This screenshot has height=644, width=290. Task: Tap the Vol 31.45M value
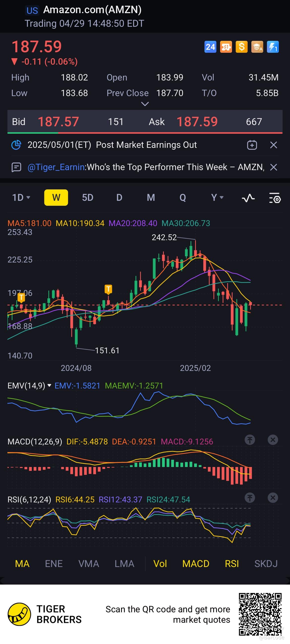pyautogui.click(x=263, y=77)
